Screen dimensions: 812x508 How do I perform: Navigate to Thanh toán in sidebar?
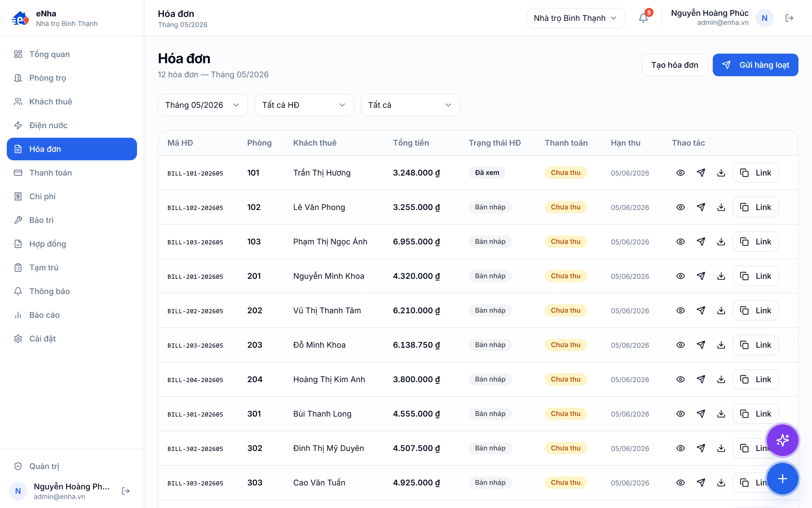pyautogui.click(x=72, y=173)
